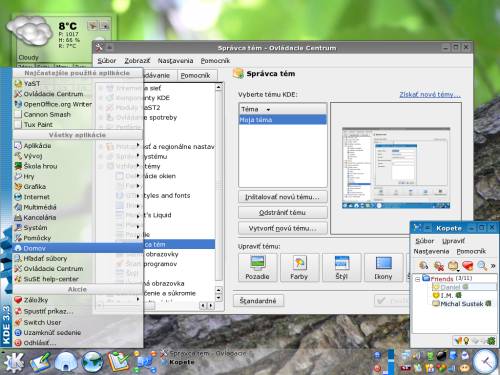Image resolution: width=500 pixels, height=375 pixels.
Task: Click Kopete yellow bulb status bar icon
Action: pos(466,341)
